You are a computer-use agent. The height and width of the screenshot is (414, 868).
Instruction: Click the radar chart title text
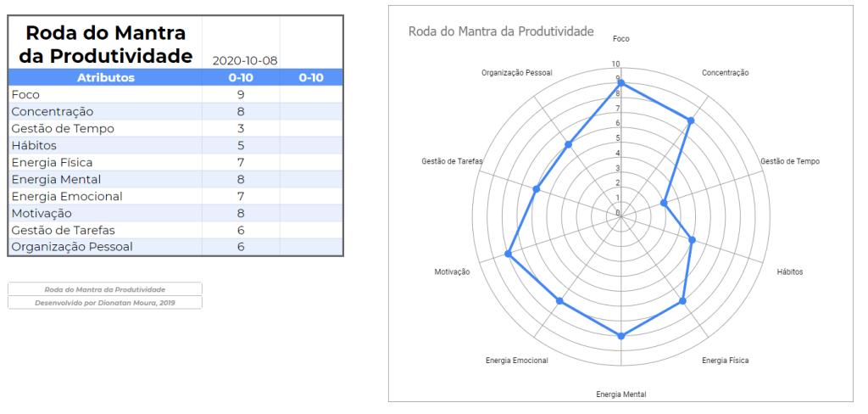click(501, 32)
